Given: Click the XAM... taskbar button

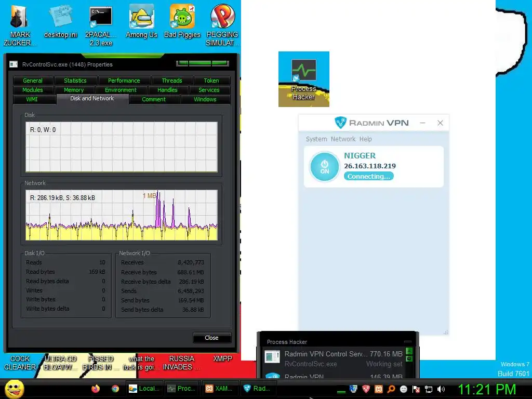Looking at the screenshot, I should (x=220, y=389).
